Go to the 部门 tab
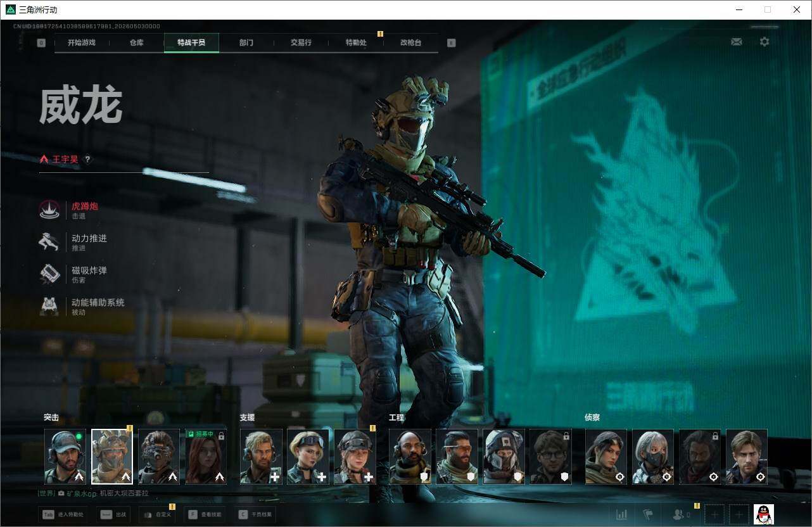The height and width of the screenshot is (527, 812). click(246, 43)
